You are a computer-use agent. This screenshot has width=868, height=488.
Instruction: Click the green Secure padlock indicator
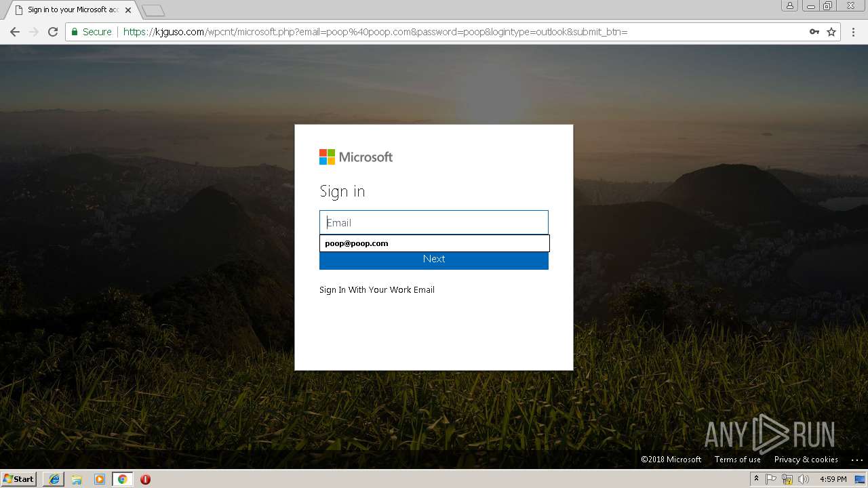(x=91, y=32)
